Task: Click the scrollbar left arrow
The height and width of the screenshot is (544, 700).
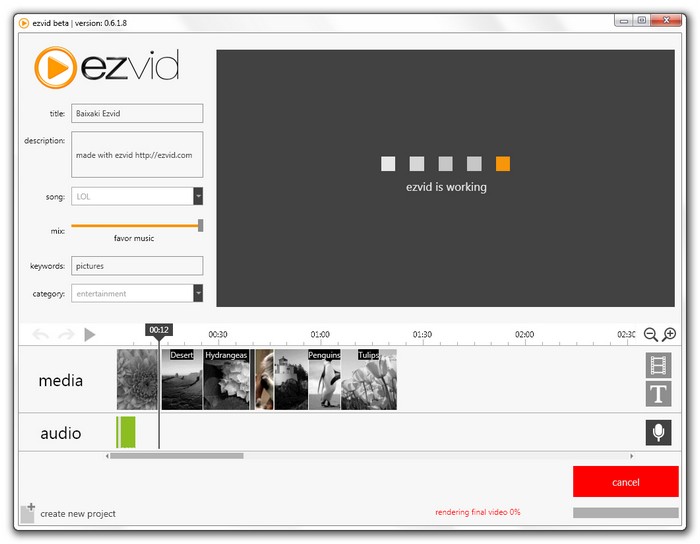Action: 107,456
